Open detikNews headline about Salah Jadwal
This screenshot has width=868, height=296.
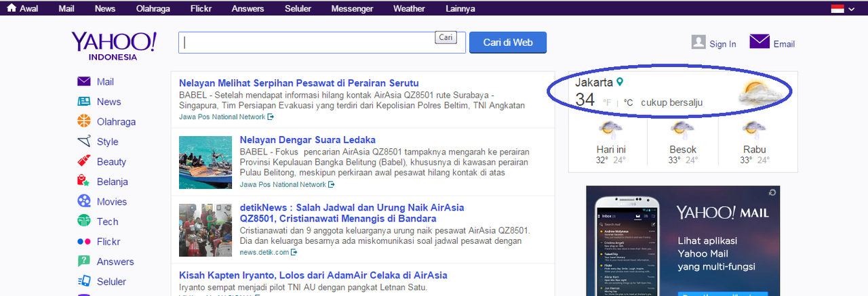[352, 213]
